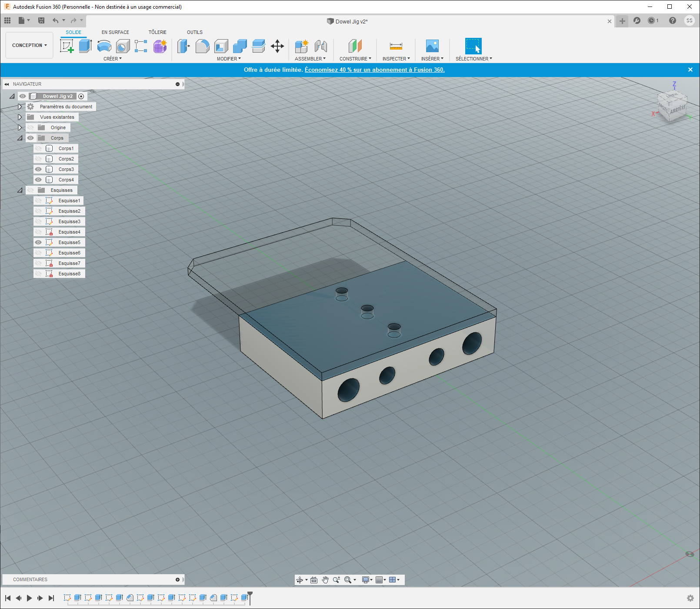The height and width of the screenshot is (609, 700).
Task: Click the Measure tool under Inspecter
Action: point(396,46)
